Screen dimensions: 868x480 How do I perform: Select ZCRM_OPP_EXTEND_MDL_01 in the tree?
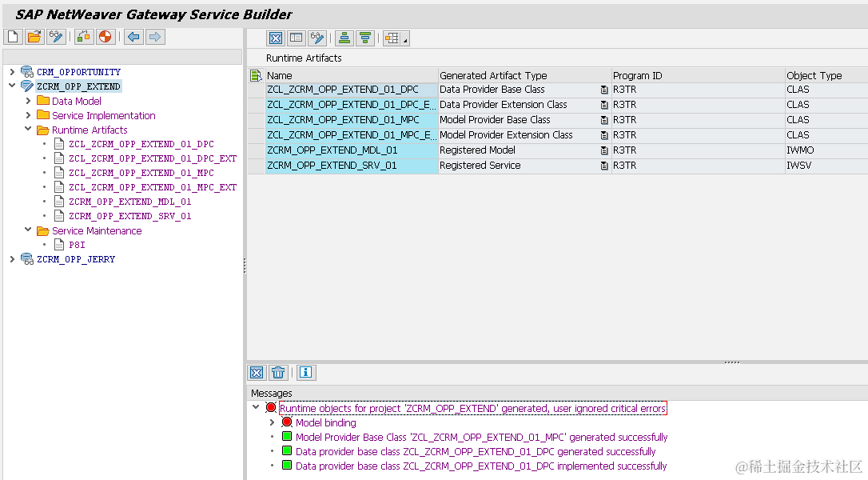click(x=130, y=202)
